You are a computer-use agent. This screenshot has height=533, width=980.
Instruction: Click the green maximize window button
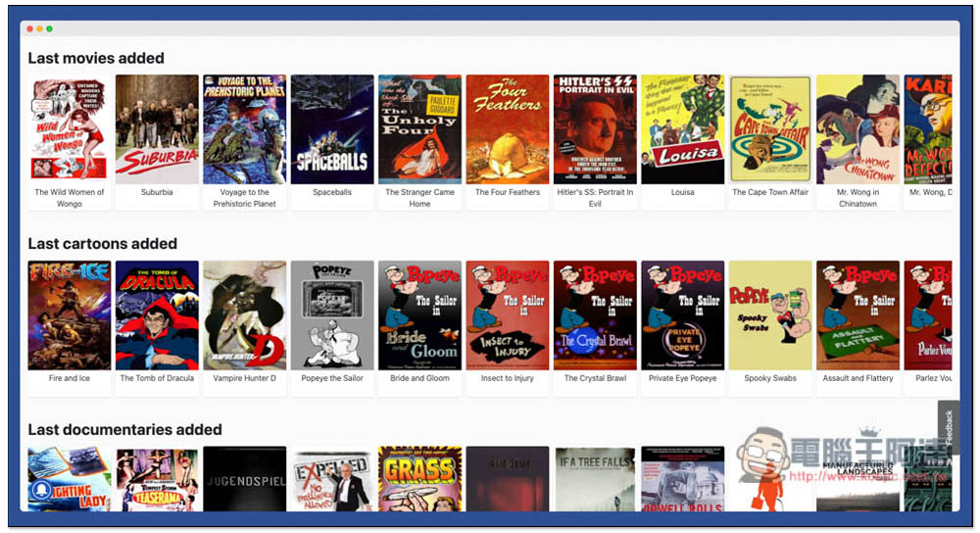pos(50,28)
